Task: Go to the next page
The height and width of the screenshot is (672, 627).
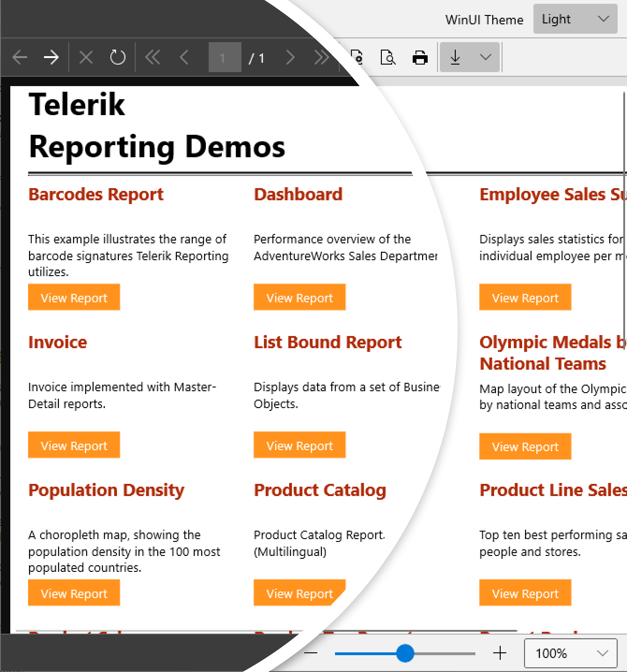Action: 290,58
